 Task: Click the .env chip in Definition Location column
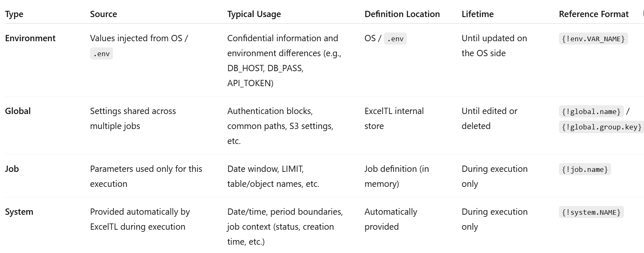[x=395, y=39]
